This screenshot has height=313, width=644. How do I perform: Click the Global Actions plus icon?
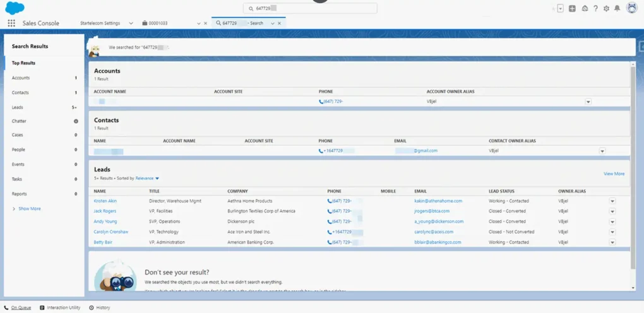tap(572, 8)
